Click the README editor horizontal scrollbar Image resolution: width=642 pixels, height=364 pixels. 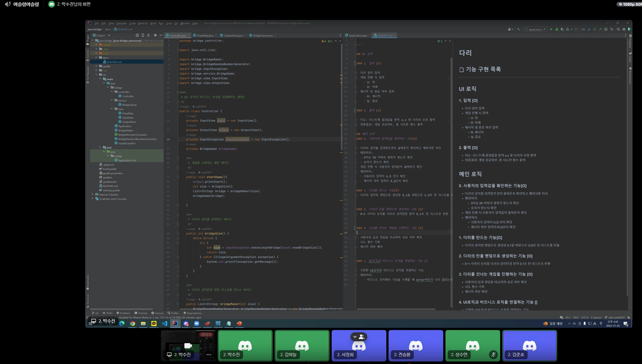click(396, 309)
